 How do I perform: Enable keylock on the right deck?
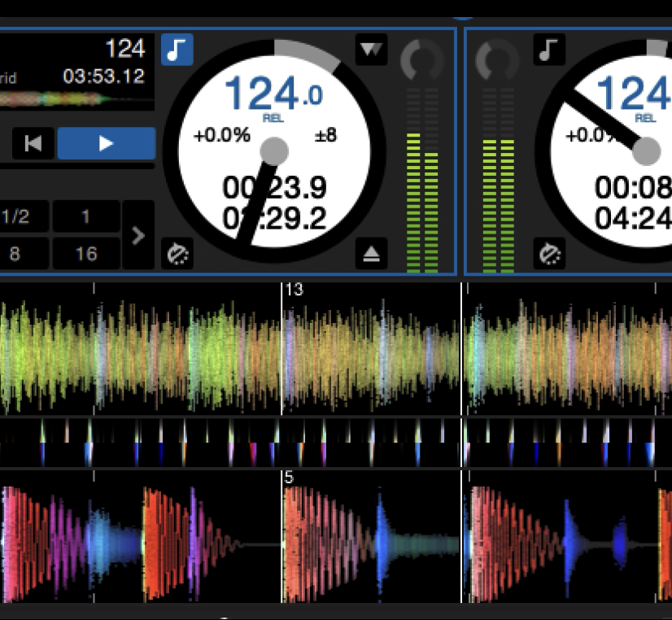[549, 50]
